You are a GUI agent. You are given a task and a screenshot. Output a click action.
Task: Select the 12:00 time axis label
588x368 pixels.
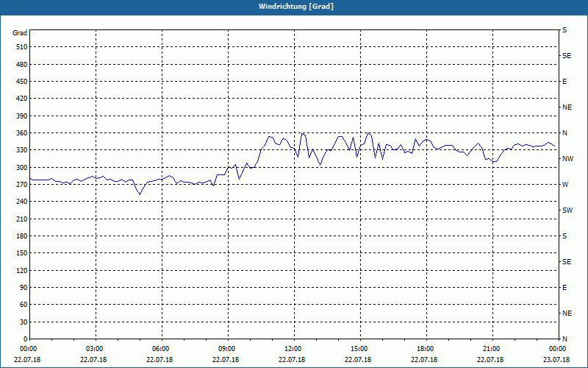294,349
